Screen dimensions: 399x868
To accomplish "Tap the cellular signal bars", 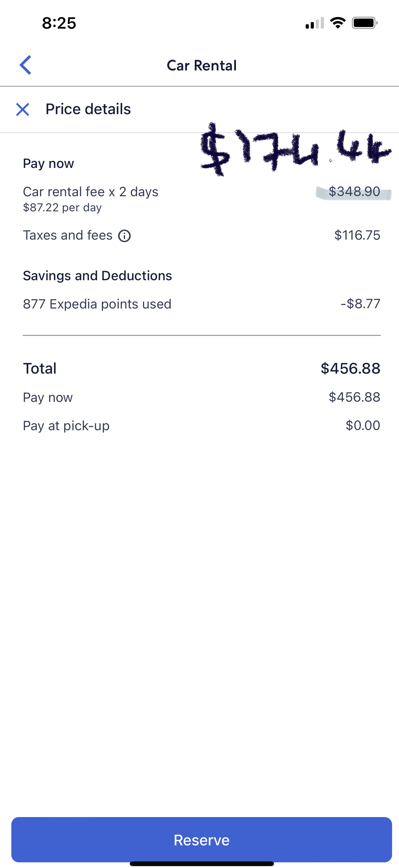I will coord(314,23).
